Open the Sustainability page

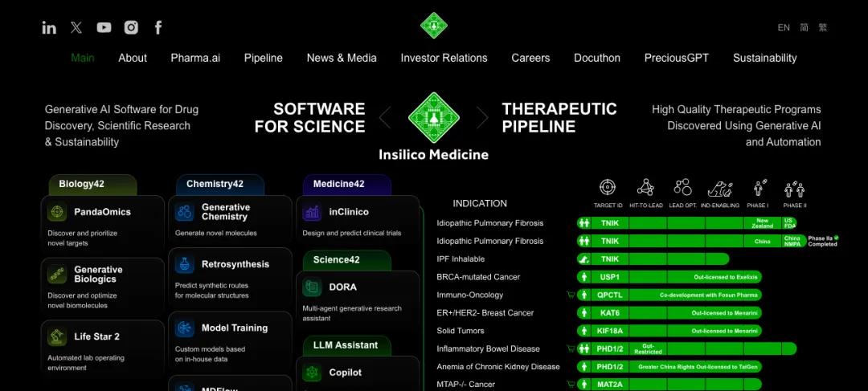coord(765,58)
